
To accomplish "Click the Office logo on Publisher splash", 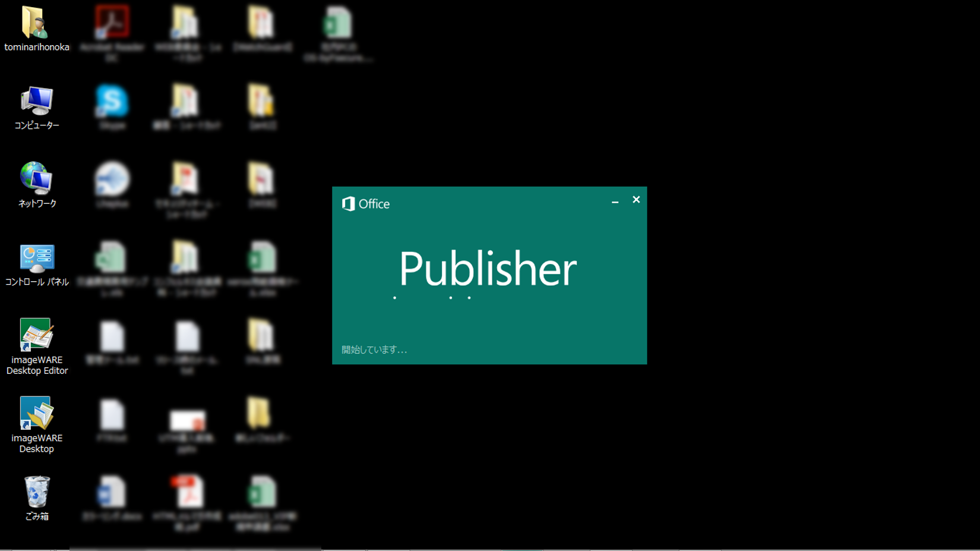I will point(365,204).
